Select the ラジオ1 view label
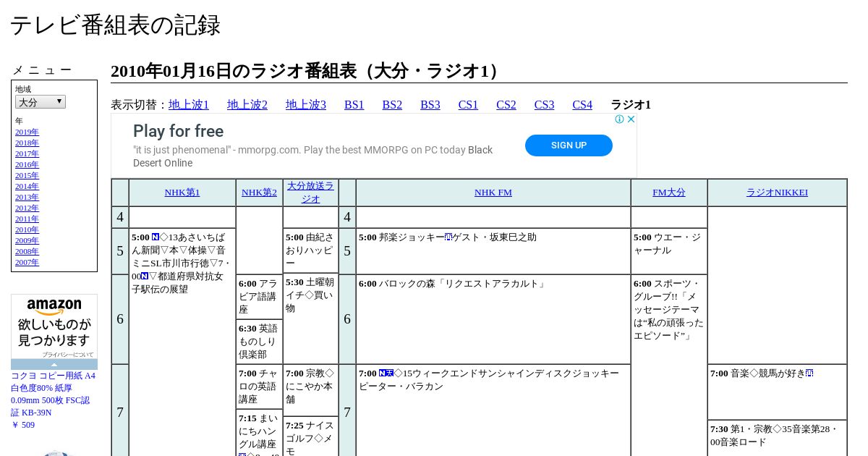Viewport: 868px width, 456px height. tap(631, 105)
